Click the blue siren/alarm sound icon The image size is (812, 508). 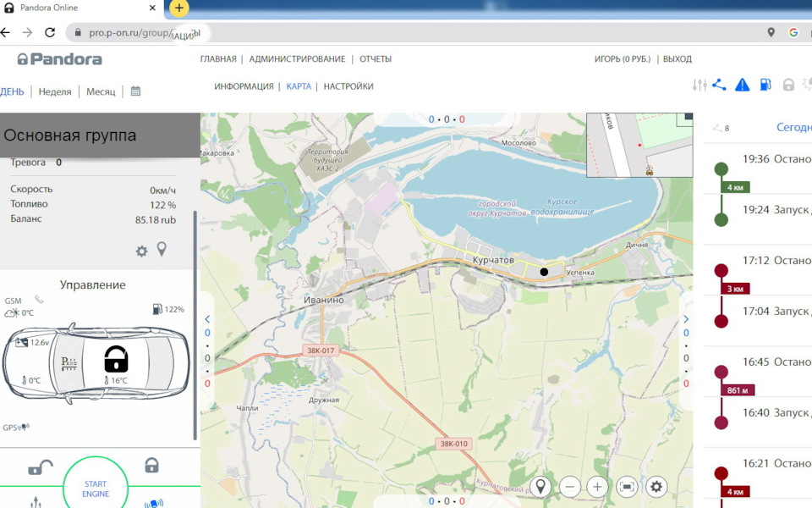(x=154, y=503)
